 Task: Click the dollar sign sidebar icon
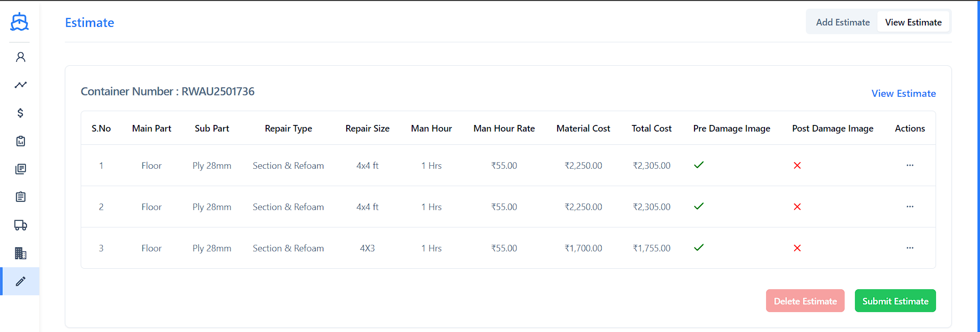click(20, 113)
